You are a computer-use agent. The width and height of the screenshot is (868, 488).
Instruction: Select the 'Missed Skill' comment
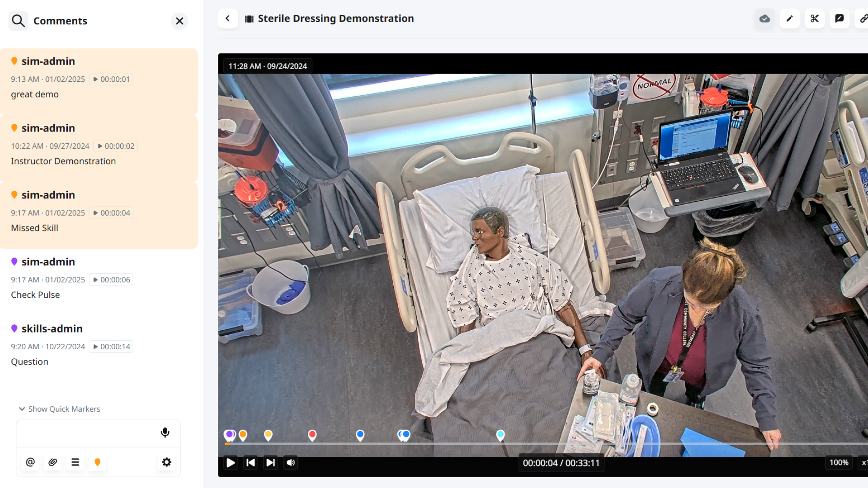click(99, 216)
